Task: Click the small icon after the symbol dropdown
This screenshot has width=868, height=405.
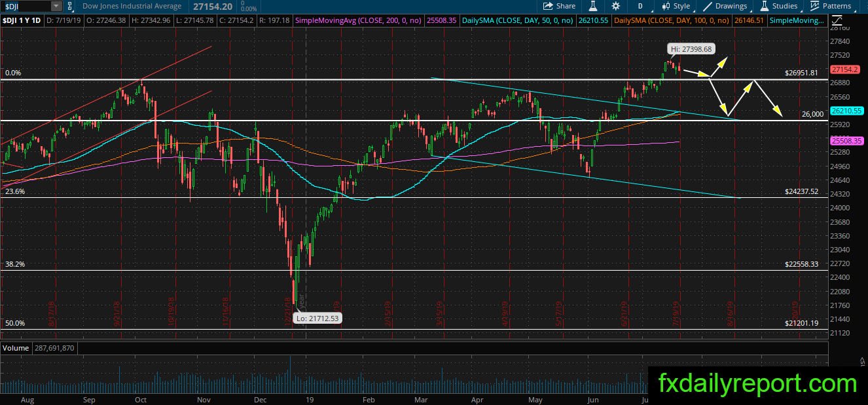Action: coord(69,6)
